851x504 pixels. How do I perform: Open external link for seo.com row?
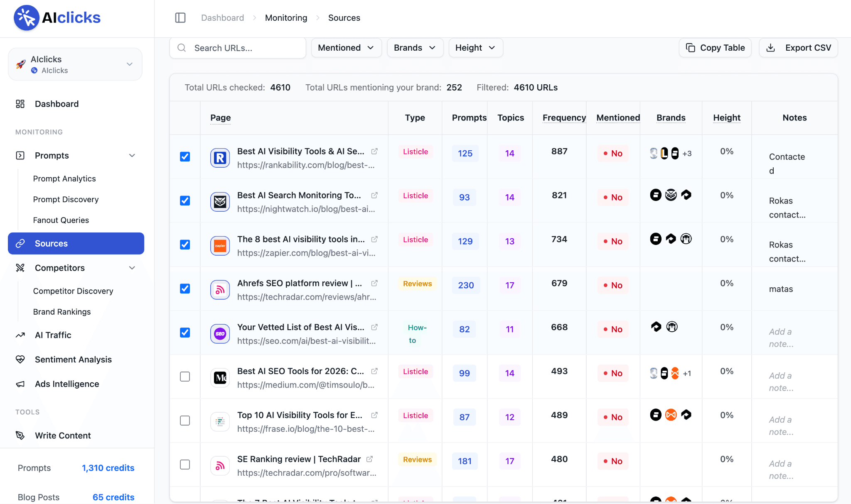point(374,328)
